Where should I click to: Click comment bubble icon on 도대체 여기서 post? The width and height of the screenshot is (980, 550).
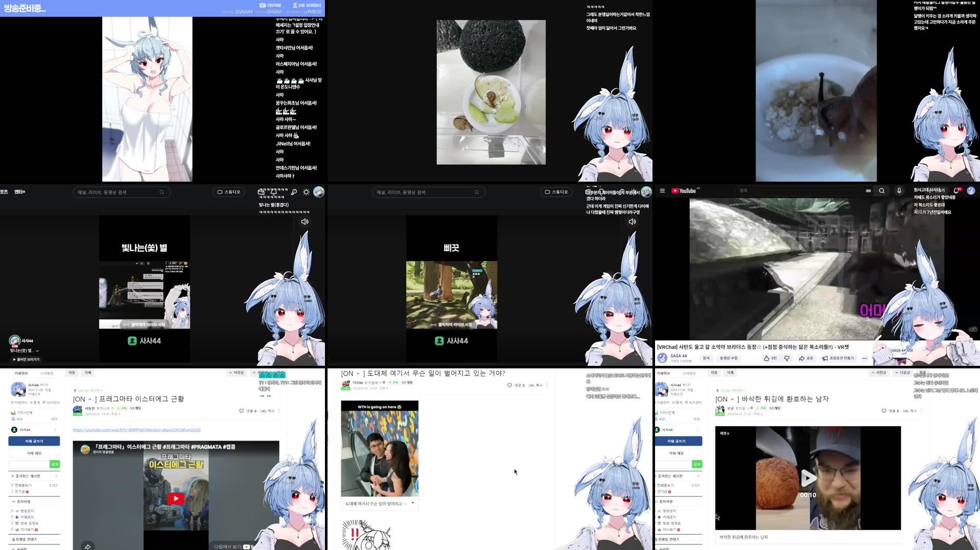point(509,385)
